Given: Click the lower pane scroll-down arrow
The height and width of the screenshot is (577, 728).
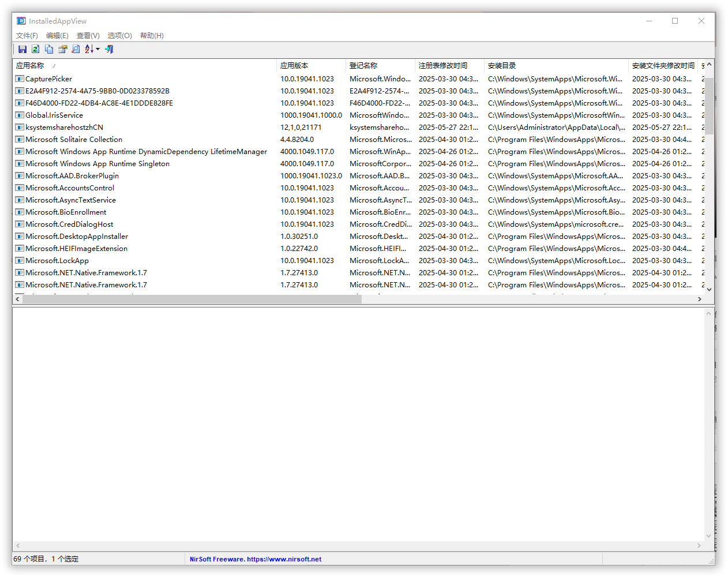Looking at the screenshot, I should pyautogui.click(x=709, y=536).
